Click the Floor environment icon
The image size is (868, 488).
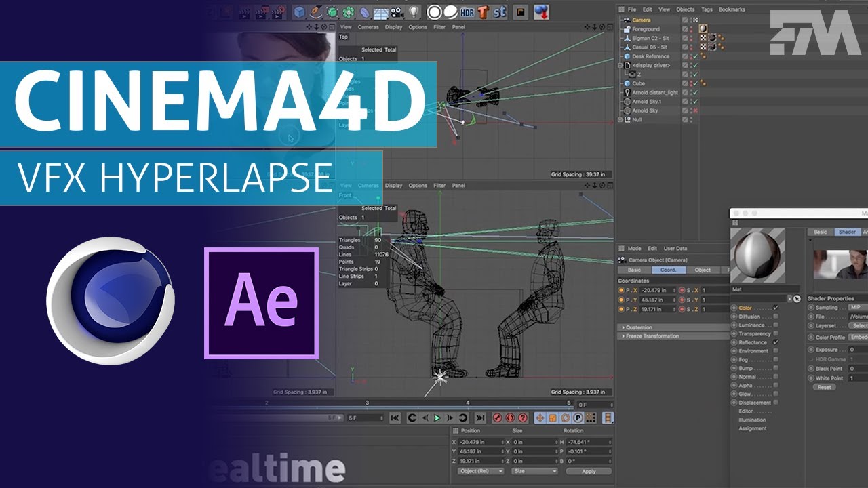pyautogui.click(x=381, y=12)
